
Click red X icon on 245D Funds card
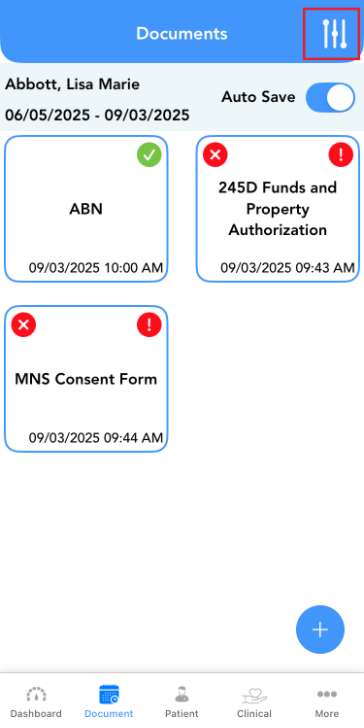pyautogui.click(x=215, y=155)
